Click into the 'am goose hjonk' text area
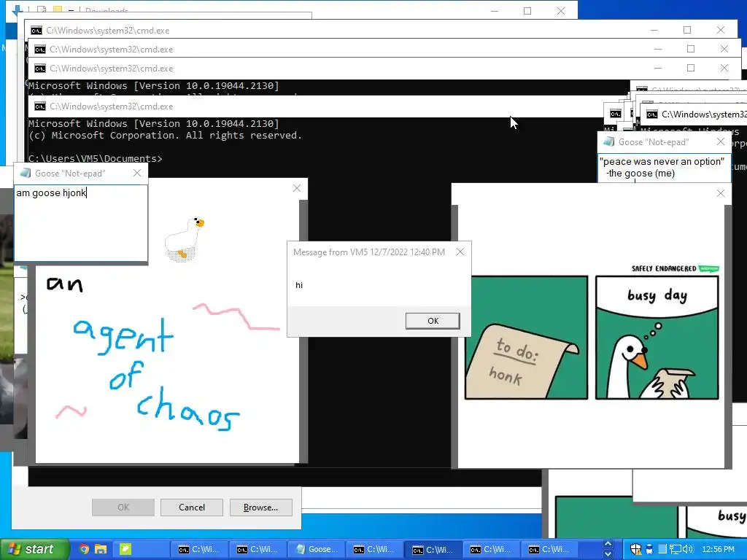The width and height of the screenshot is (747, 560). coord(81,223)
